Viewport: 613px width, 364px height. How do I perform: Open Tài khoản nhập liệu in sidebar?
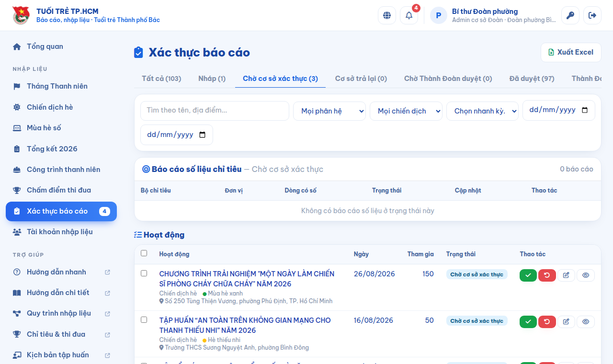tap(61, 232)
